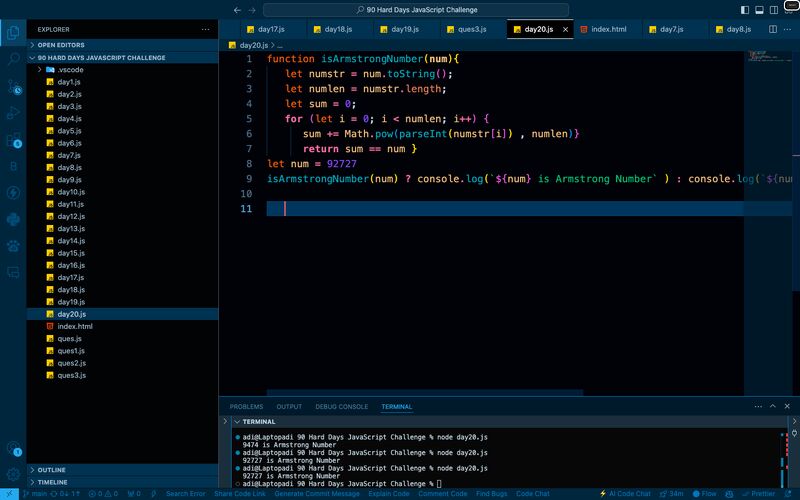Click the breadcrumb ellipsis after day20.js
Viewport: 800px width, 500px height.
pyautogui.click(x=280, y=45)
